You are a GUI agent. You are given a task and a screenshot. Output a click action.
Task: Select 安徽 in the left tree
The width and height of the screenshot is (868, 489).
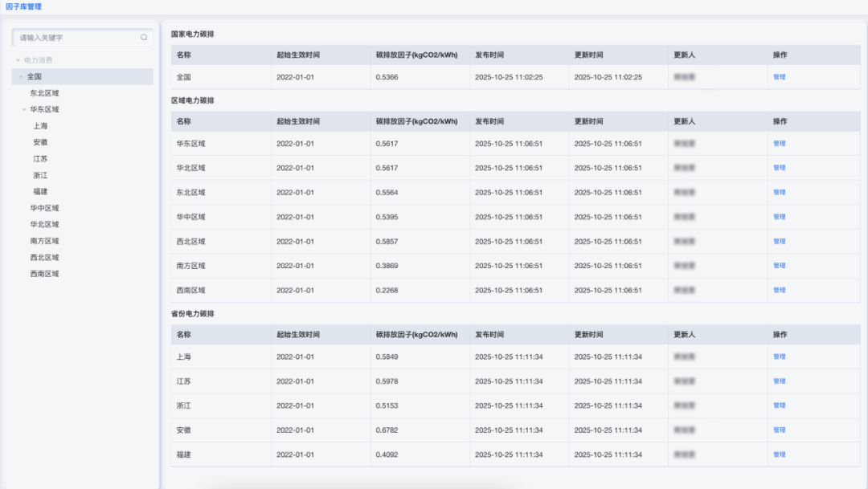[x=40, y=142]
